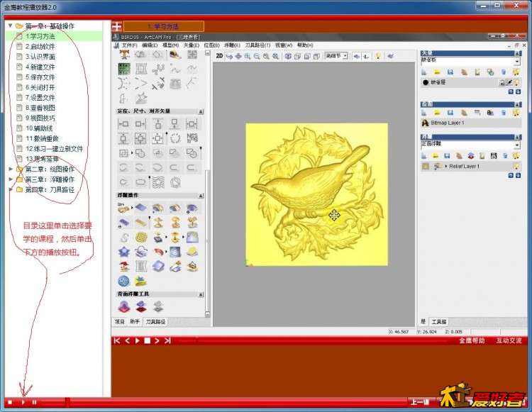Image resolution: width=532 pixels, height=412 pixels.
Task: Click the first purple back relief tool icon
Action: coord(124,306)
